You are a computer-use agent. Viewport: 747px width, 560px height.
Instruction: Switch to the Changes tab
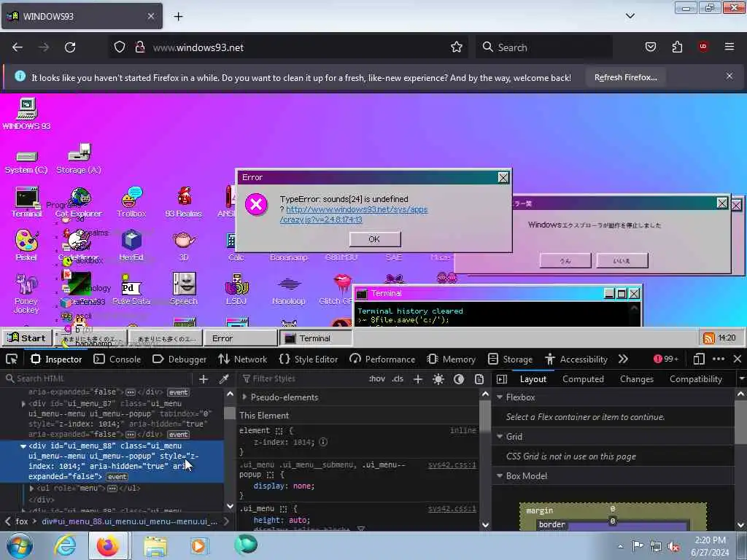pos(636,379)
